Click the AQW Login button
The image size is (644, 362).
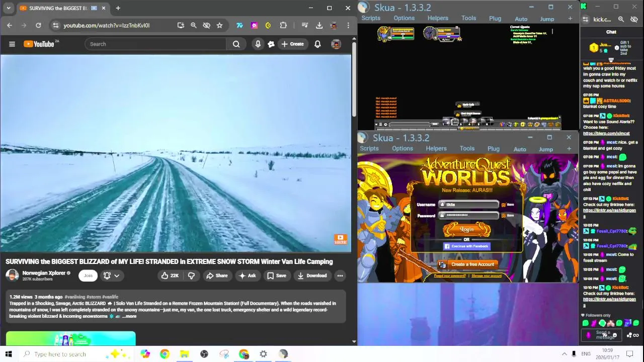click(x=466, y=229)
